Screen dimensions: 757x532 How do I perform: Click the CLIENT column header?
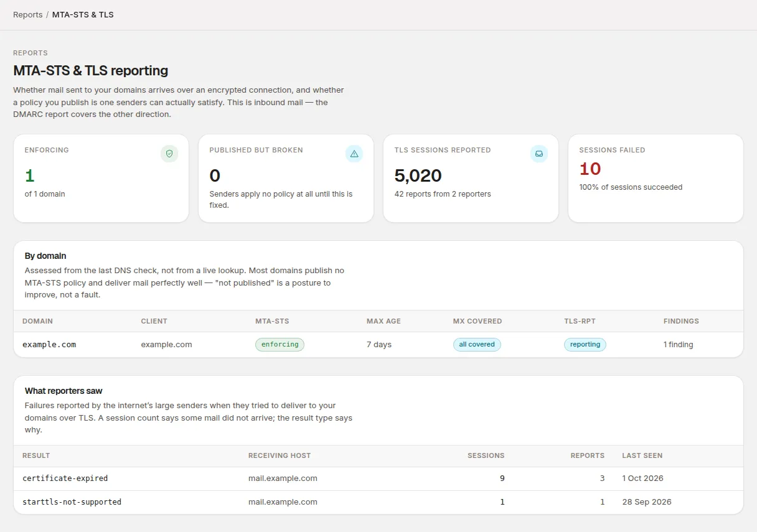154,321
